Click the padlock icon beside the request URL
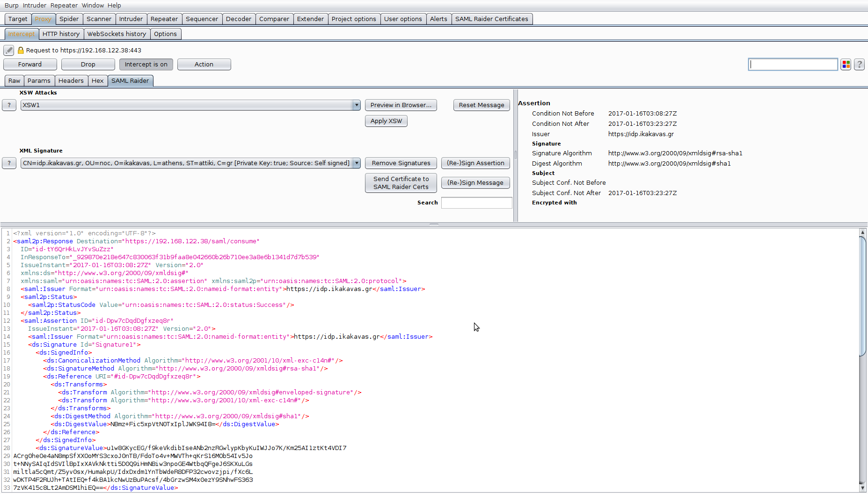The width and height of the screenshot is (868, 494). (x=21, y=50)
